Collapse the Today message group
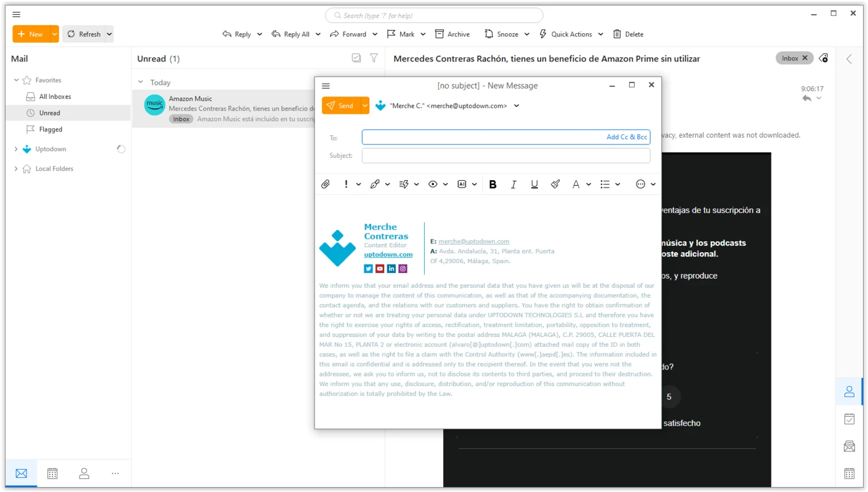Screen dimensions: 868x492 coord(141,82)
